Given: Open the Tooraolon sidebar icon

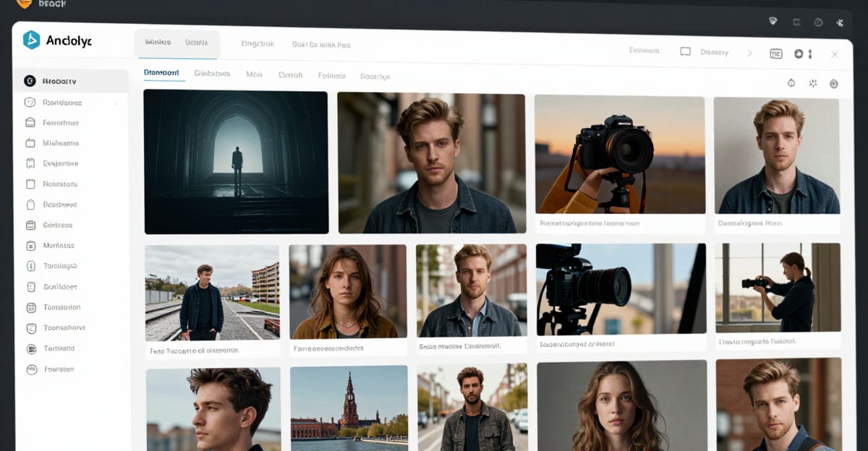Looking at the screenshot, I should pos(30,307).
